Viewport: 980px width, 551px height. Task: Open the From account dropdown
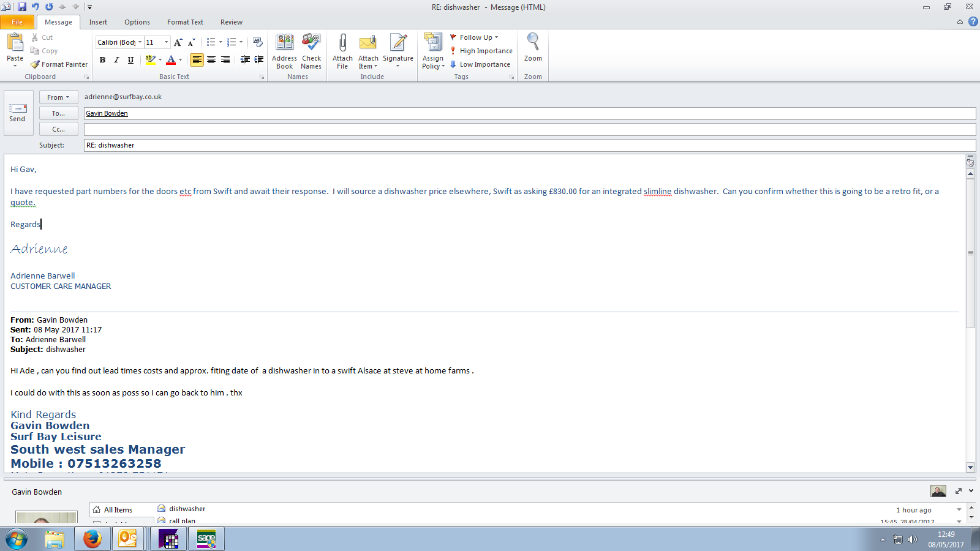click(x=58, y=97)
